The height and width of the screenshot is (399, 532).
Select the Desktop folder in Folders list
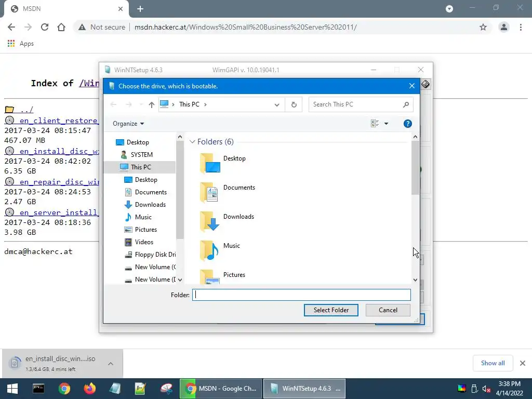(222, 163)
